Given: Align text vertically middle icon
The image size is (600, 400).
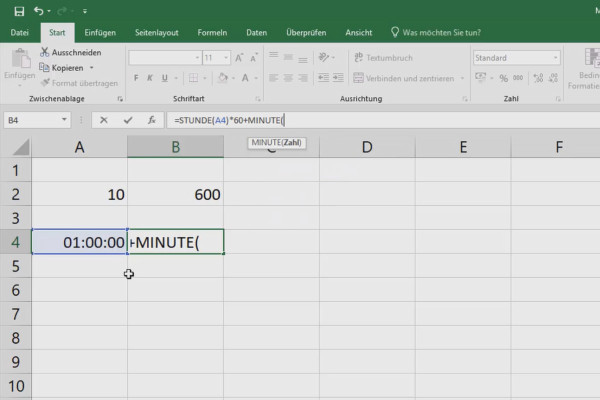Looking at the screenshot, I should click(x=288, y=57).
